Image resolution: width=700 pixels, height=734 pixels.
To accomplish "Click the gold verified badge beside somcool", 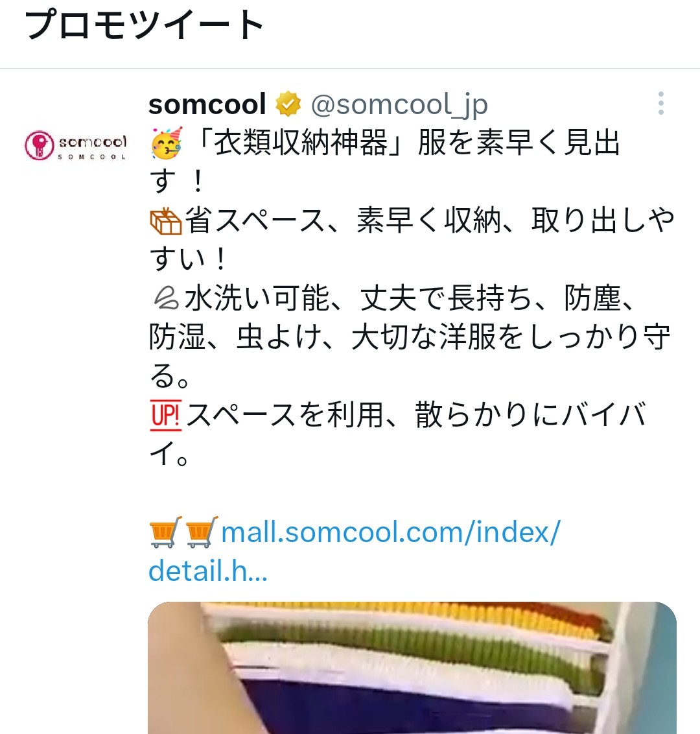I will (288, 104).
